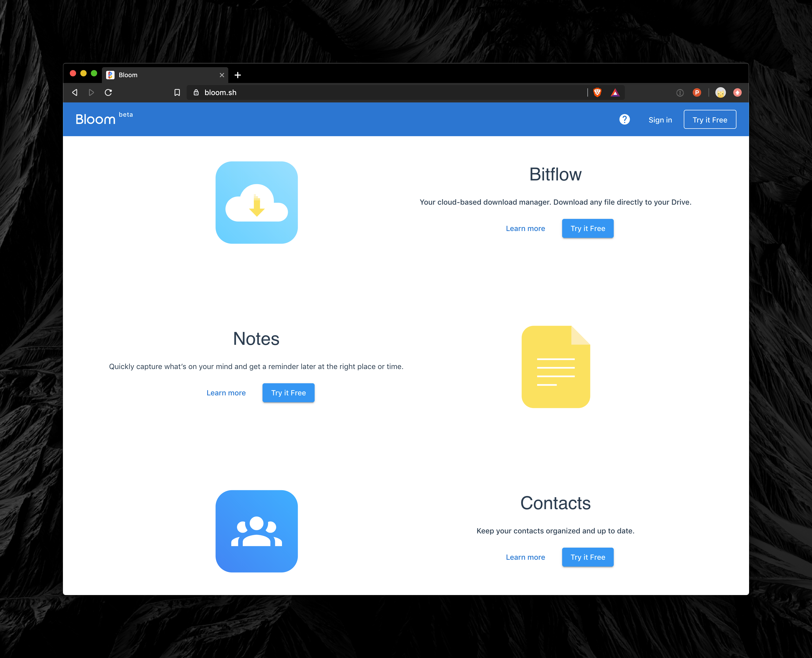Open Learn more for Contacts
The width and height of the screenshot is (812, 658).
tap(525, 557)
